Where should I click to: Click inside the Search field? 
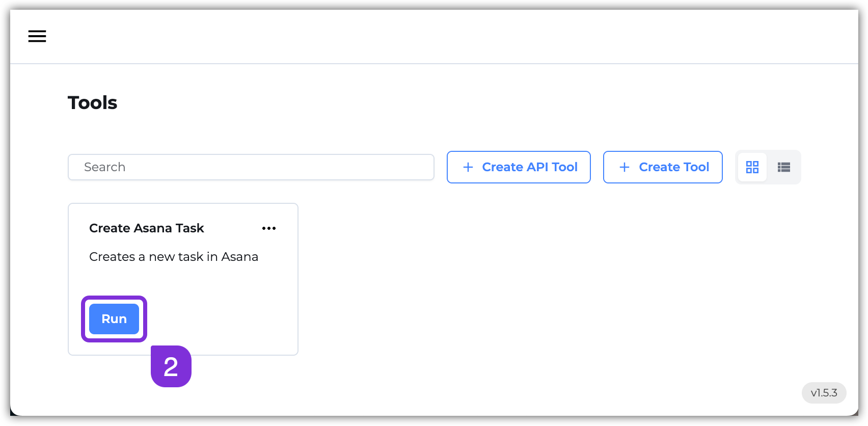click(x=251, y=167)
